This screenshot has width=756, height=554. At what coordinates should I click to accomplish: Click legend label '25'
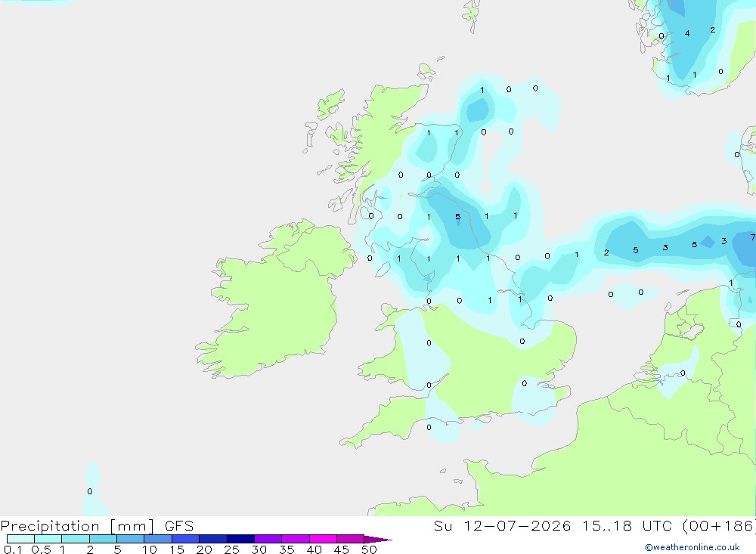coord(232,549)
